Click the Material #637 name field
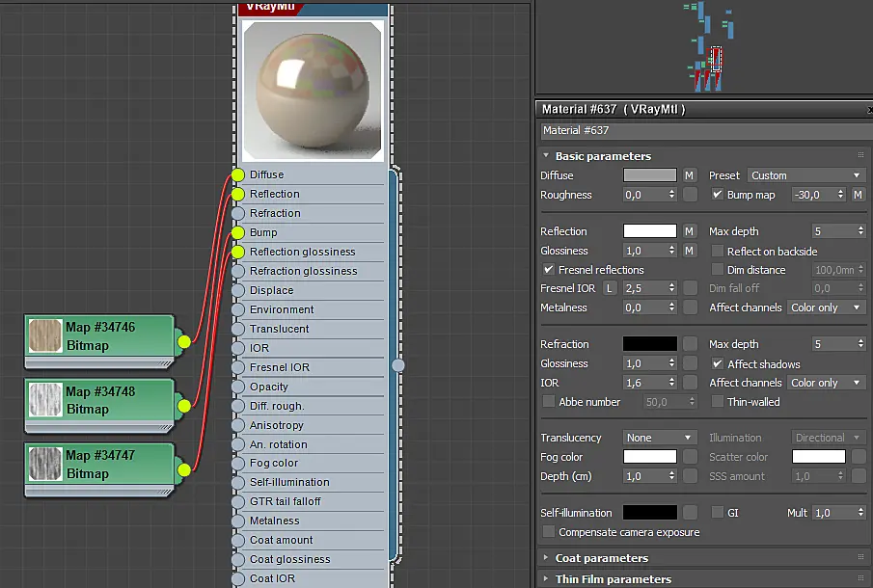 click(706, 131)
